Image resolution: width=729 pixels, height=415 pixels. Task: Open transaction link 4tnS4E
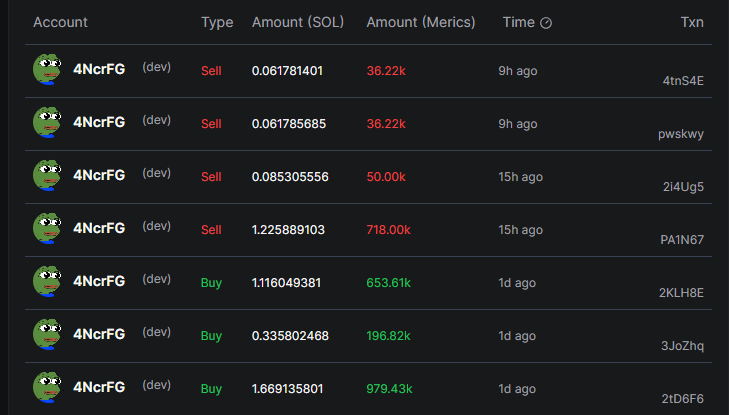[683, 81]
